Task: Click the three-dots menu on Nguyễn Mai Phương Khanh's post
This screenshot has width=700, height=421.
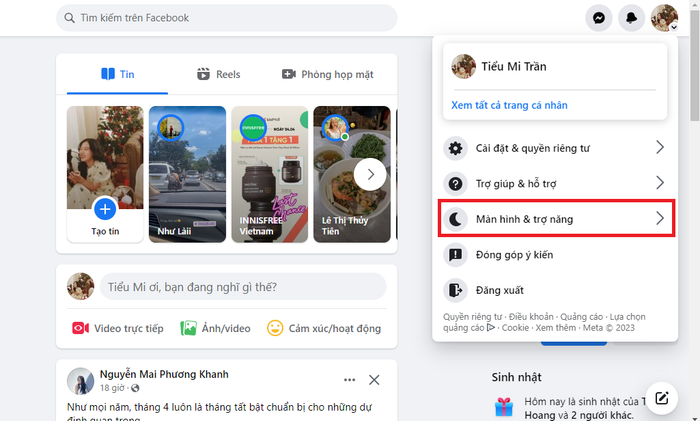Action: [350, 380]
